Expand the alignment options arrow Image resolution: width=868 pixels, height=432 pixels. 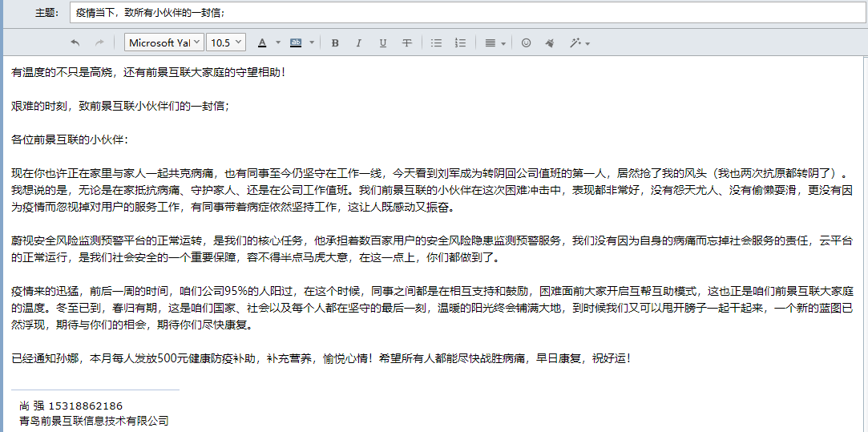[503, 43]
